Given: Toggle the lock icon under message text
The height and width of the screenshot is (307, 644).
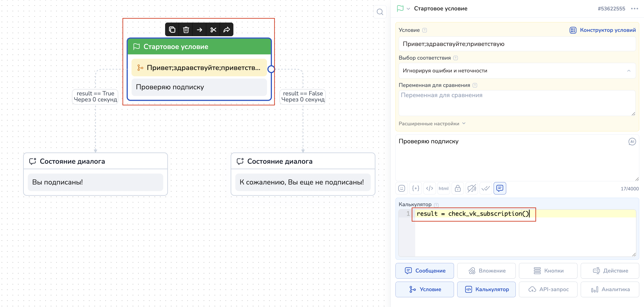Looking at the screenshot, I should click(457, 188).
